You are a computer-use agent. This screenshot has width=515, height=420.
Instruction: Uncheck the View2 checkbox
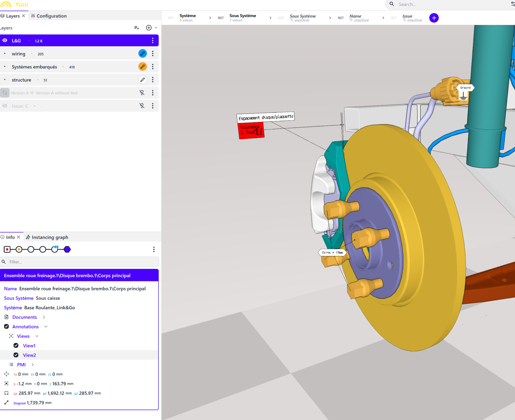[x=16, y=355]
